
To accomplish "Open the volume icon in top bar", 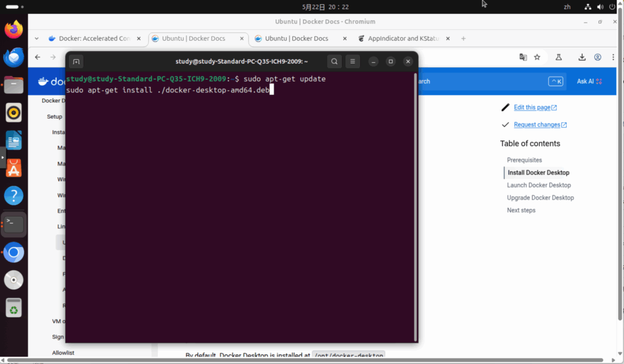I will (600, 7).
